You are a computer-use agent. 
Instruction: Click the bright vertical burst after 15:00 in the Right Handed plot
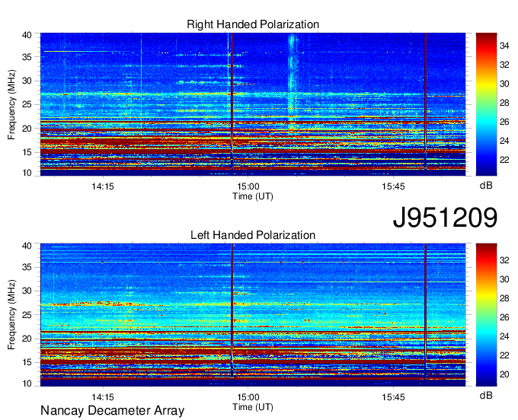point(292,79)
